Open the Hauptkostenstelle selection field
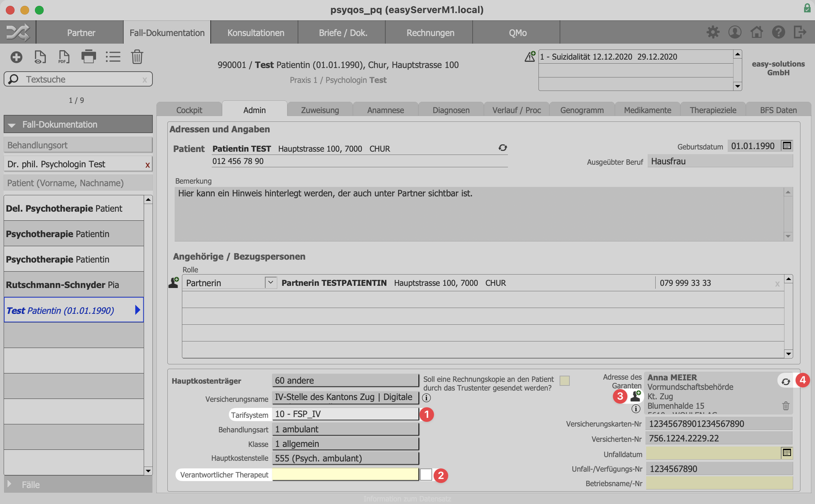This screenshot has height=504, width=815. tap(345, 458)
